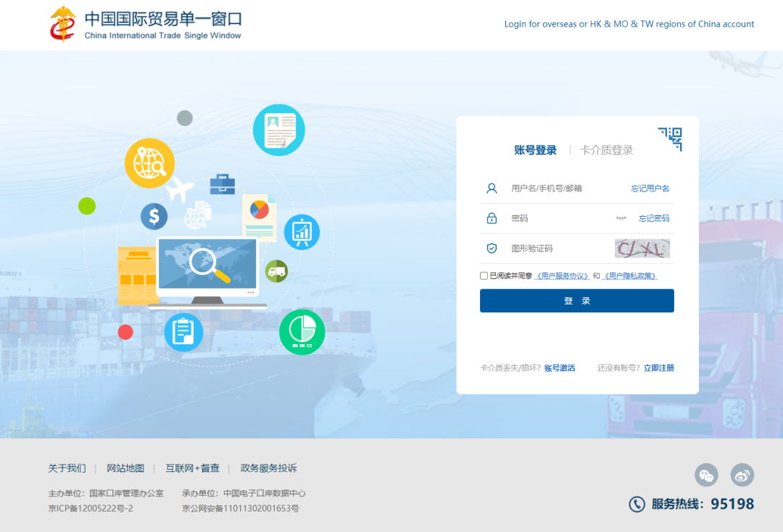Click the QR code login icon
This screenshot has width=783, height=532.
coord(671,138)
